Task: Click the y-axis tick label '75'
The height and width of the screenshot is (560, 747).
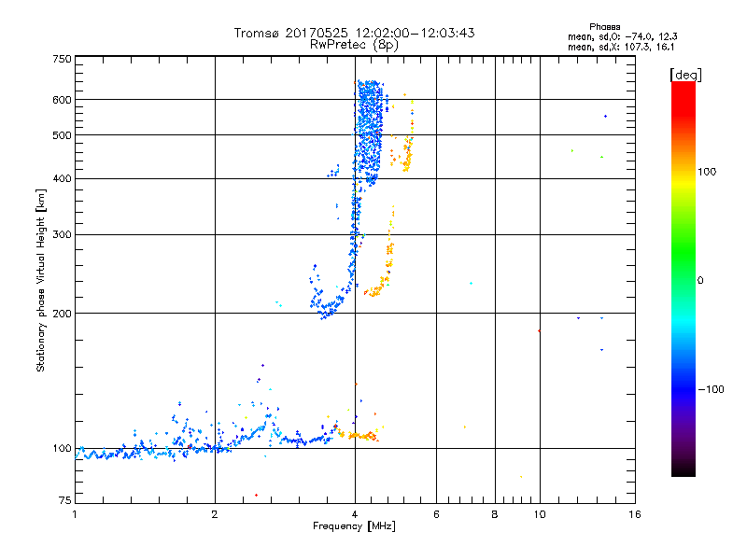Action: pos(64,500)
